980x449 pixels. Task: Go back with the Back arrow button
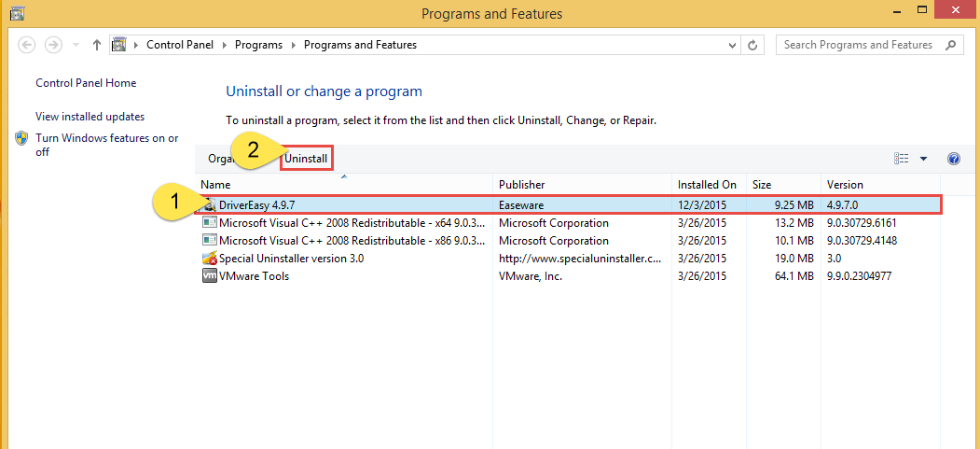point(27,45)
